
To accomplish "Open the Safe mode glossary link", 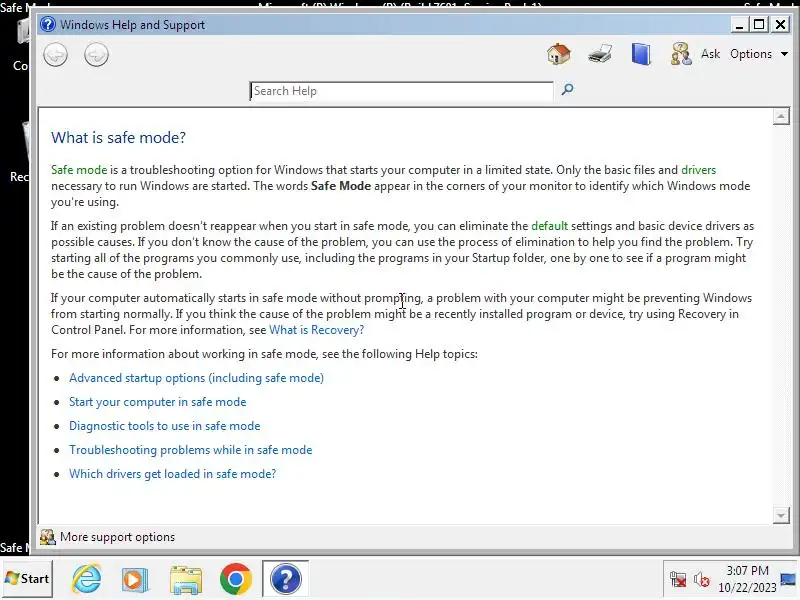I will [79, 170].
